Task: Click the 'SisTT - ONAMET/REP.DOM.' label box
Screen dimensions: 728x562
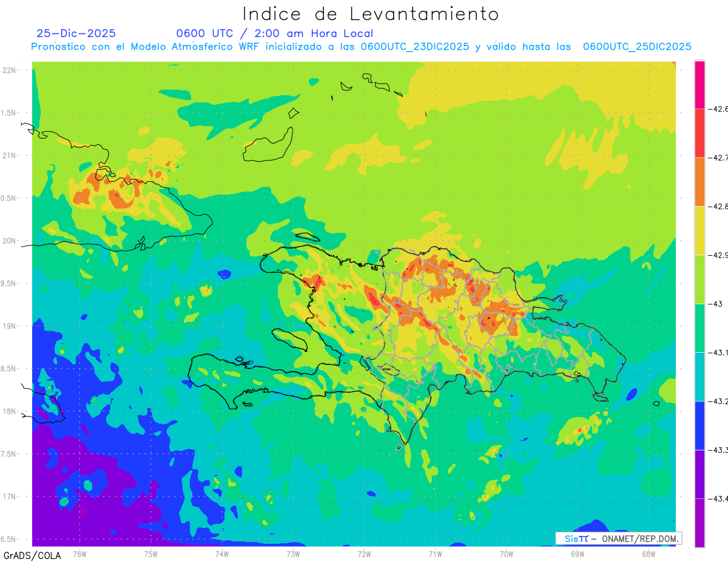Action: tap(618, 538)
